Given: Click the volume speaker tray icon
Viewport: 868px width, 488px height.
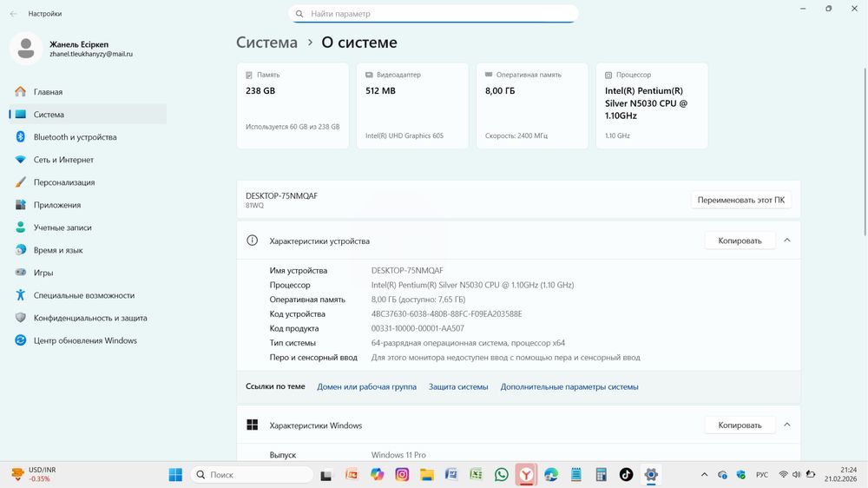Looking at the screenshot, I should pos(797,475).
